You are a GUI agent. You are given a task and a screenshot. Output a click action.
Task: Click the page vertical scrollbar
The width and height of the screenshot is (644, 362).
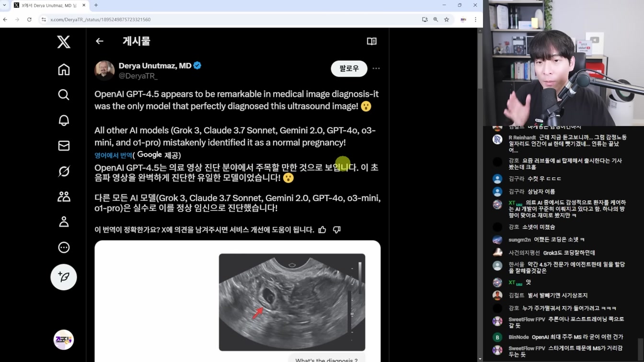[x=480, y=60]
